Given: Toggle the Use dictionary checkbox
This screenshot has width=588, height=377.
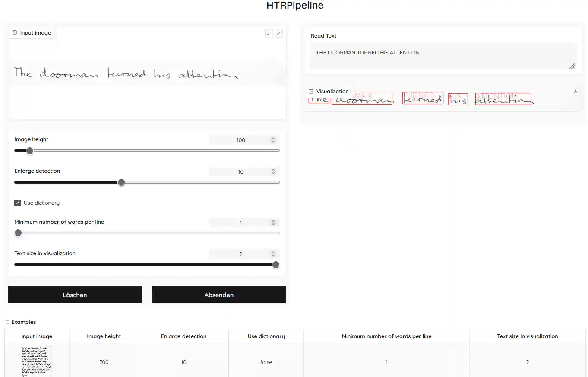Looking at the screenshot, I should click(x=17, y=202).
